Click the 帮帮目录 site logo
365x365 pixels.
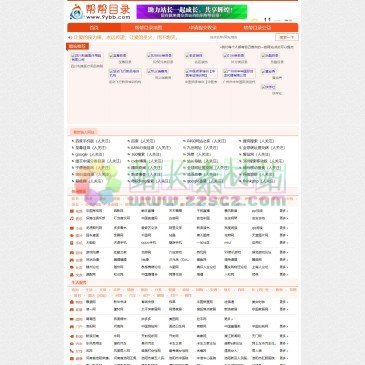pos(99,12)
